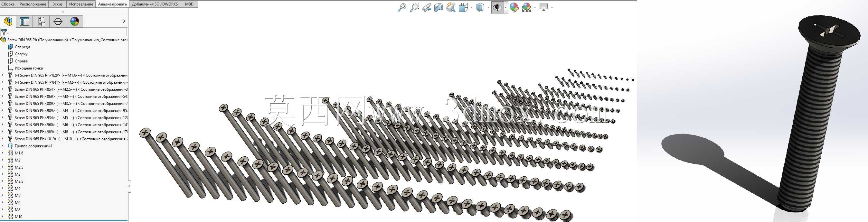Toggle the Hide/Show Items eye button
Screen dimensions: 868x222
point(497,7)
